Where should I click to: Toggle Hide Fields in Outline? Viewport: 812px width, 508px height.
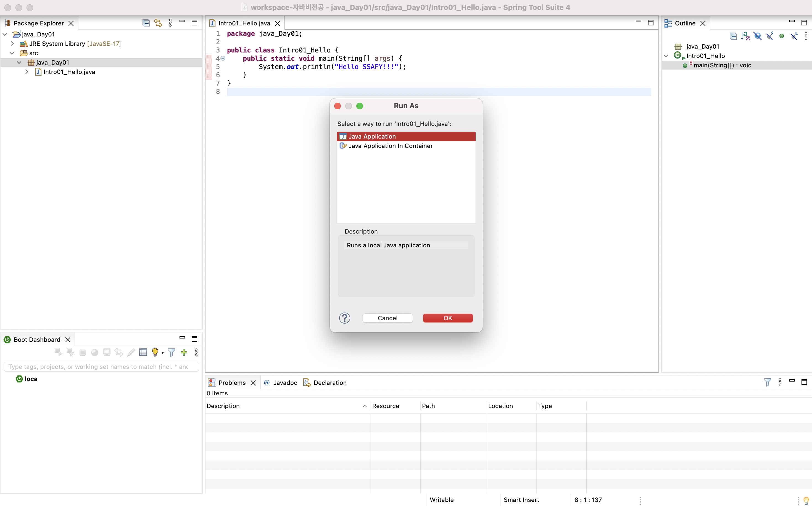click(x=758, y=36)
